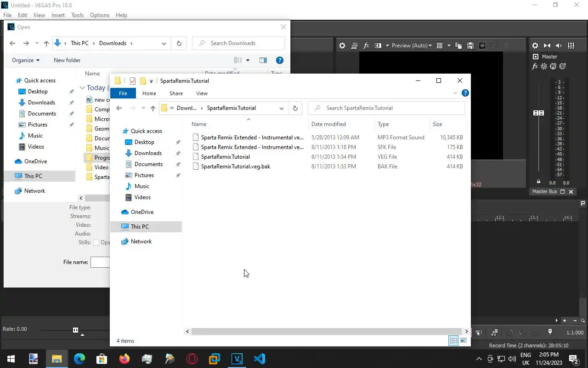
Task: Refresh the SpartaRemixTutorial folder
Action: point(295,108)
